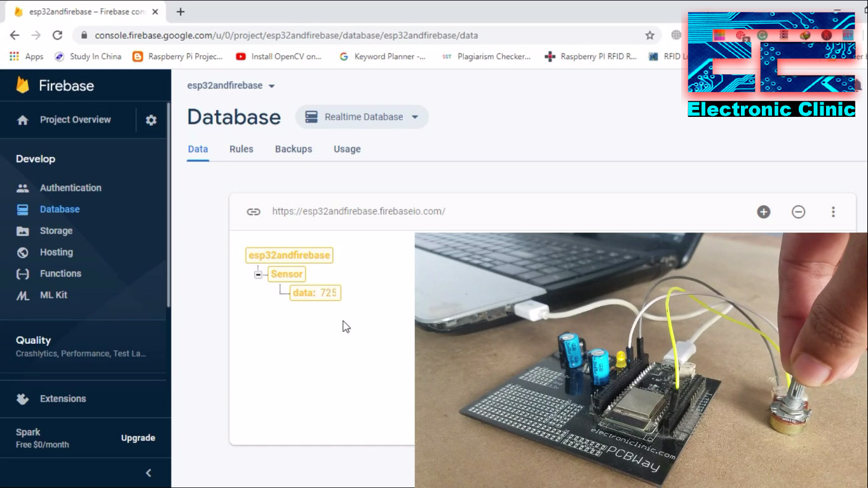
Task: Click the Upgrade button for the Spark plan
Action: coord(137,438)
